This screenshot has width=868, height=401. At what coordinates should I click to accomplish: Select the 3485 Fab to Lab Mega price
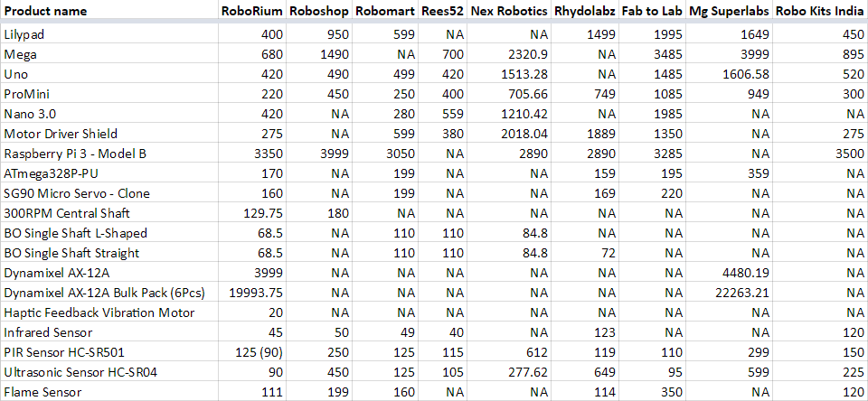coord(653,54)
